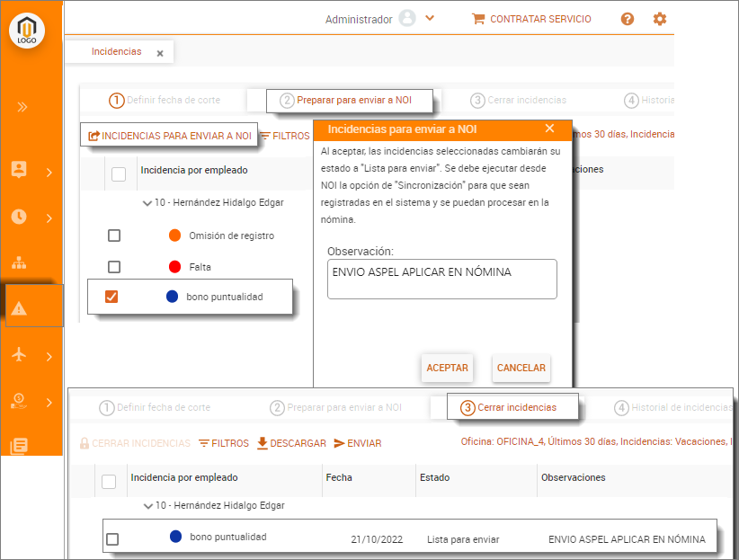Check the Omisión de registro checkbox
The height and width of the screenshot is (560, 739).
coord(114,236)
